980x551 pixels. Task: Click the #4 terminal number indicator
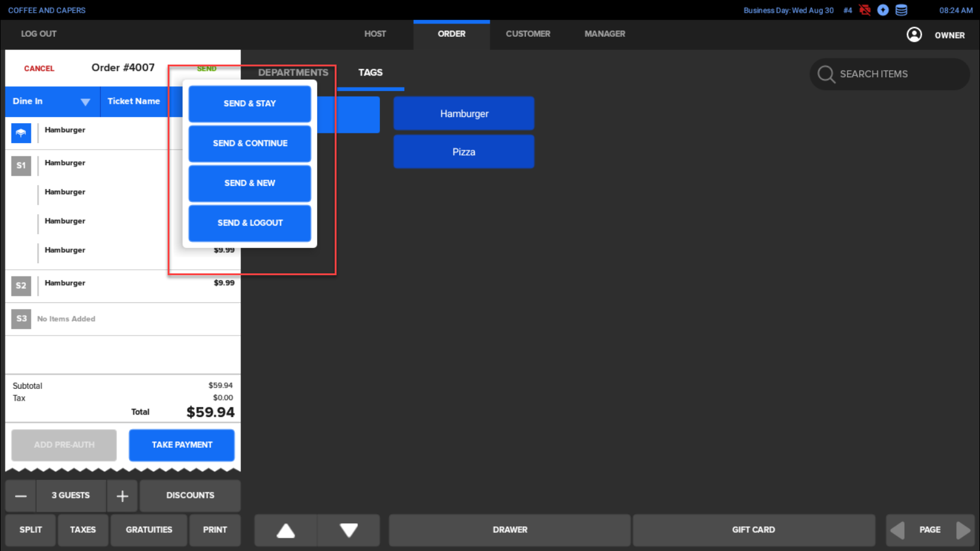tap(847, 10)
